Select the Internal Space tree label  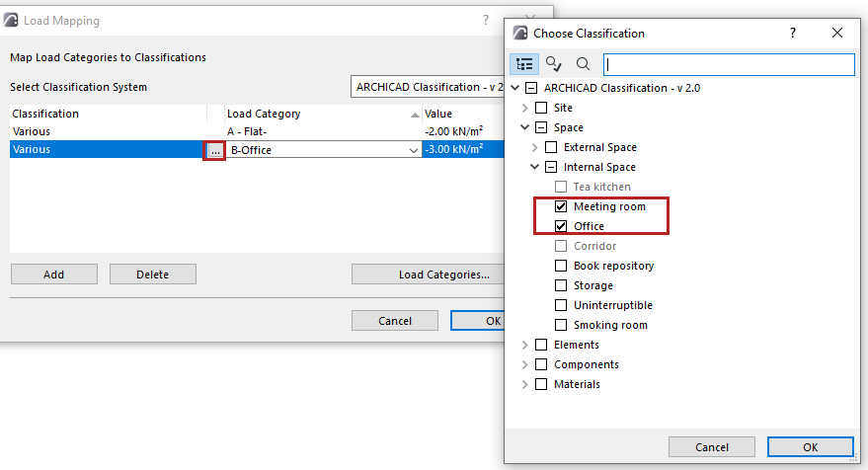click(599, 167)
